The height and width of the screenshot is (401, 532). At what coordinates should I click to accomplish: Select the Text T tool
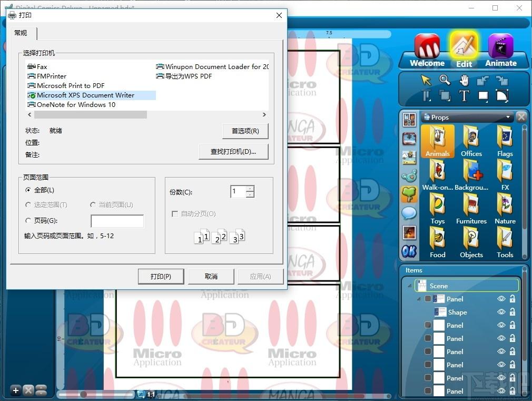click(464, 96)
